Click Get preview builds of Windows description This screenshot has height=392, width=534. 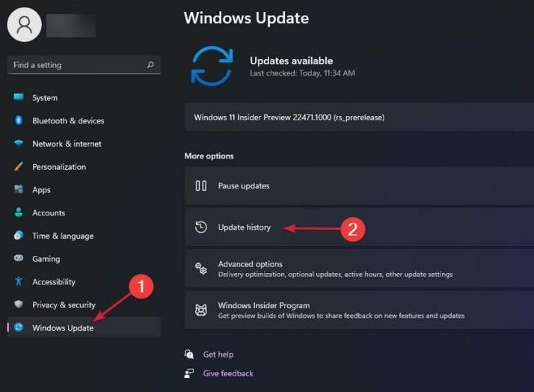point(341,316)
